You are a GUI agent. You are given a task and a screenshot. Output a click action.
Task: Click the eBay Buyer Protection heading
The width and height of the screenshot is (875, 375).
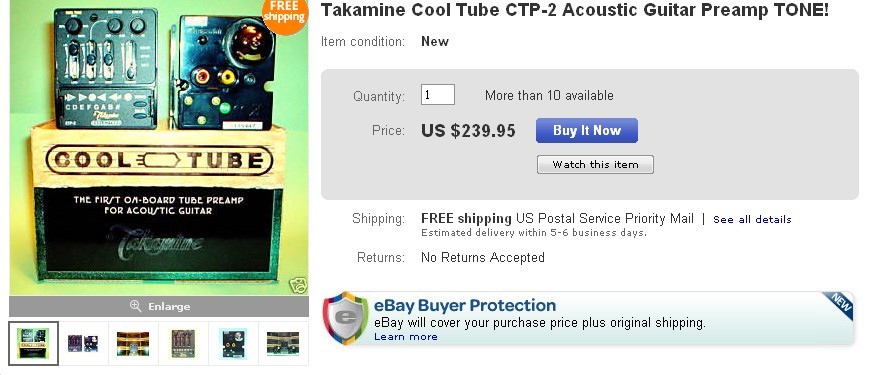(465, 305)
